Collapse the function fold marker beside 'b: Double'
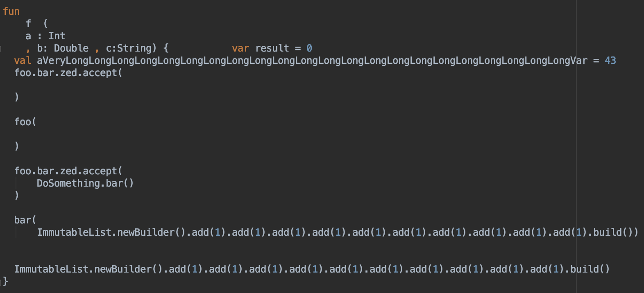644x293 pixels. pos(1,49)
